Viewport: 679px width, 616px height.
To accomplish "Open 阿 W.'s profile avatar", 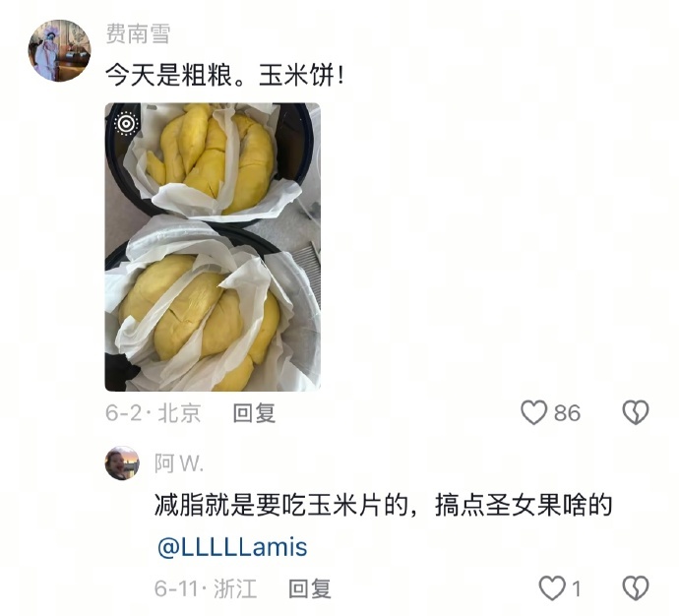I will pos(122,463).
